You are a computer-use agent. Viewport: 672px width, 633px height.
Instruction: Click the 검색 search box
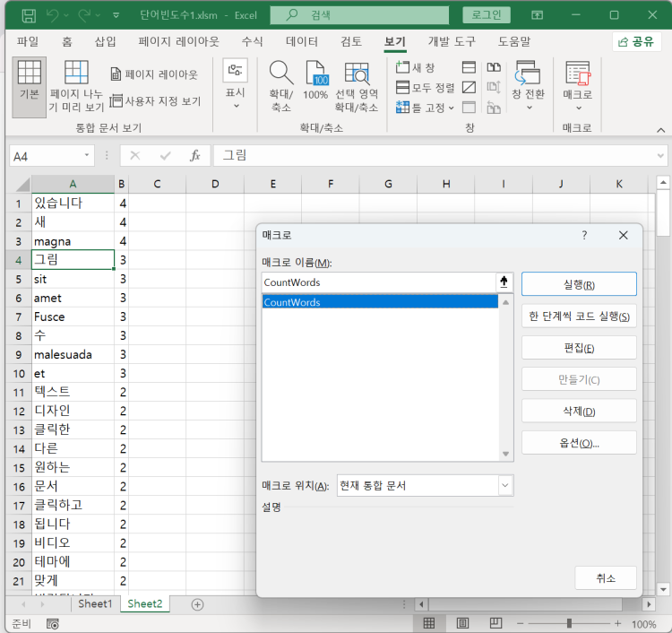pyautogui.click(x=359, y=15)
